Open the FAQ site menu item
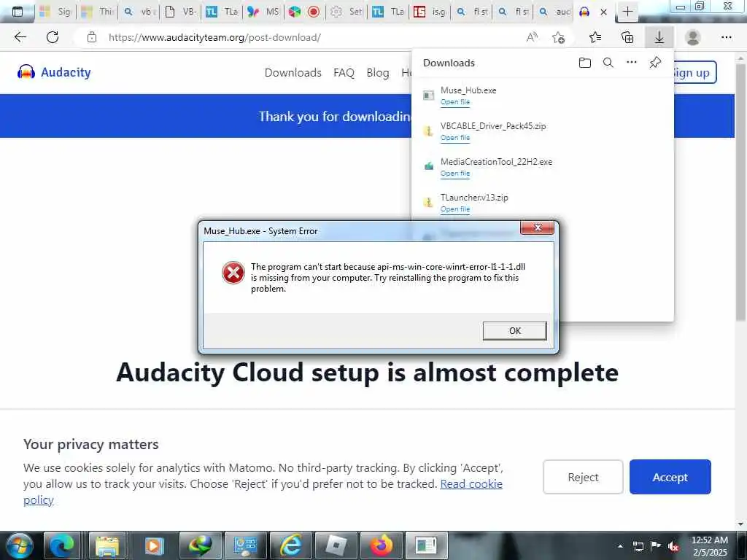747x560 pixels. click(x=344, y=72)
